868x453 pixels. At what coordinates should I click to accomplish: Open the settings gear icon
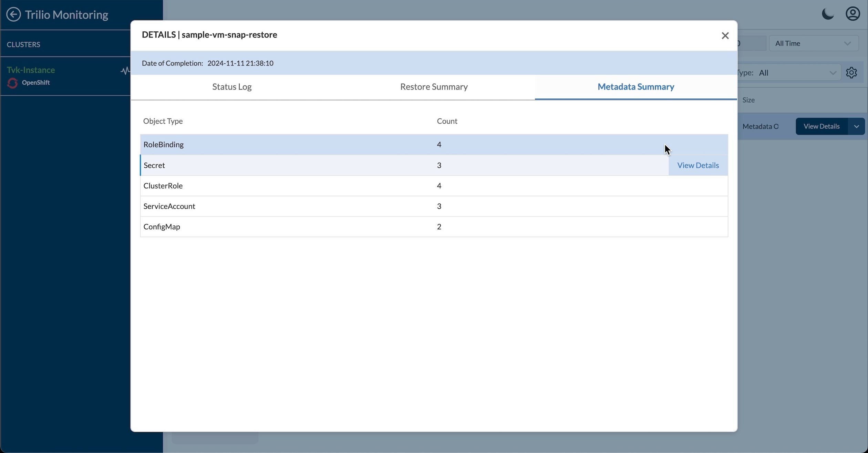pyautogui.click(x=851, y=73)
